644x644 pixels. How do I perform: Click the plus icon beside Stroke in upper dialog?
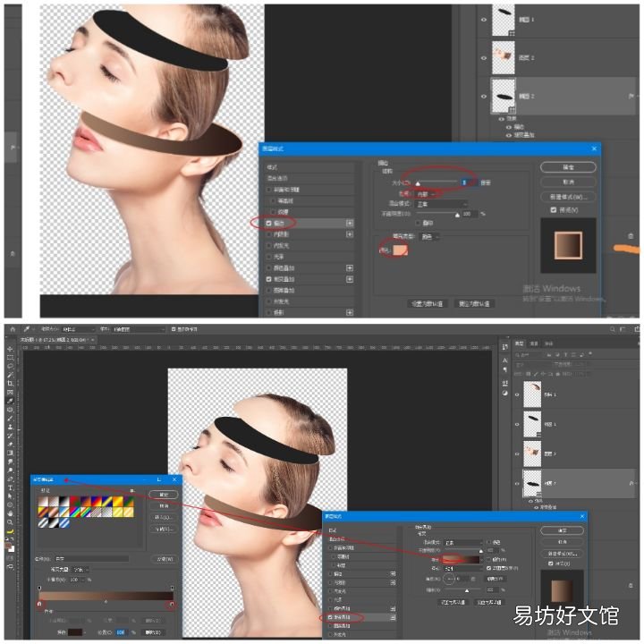pyautogui.click(x=350, y=223)
